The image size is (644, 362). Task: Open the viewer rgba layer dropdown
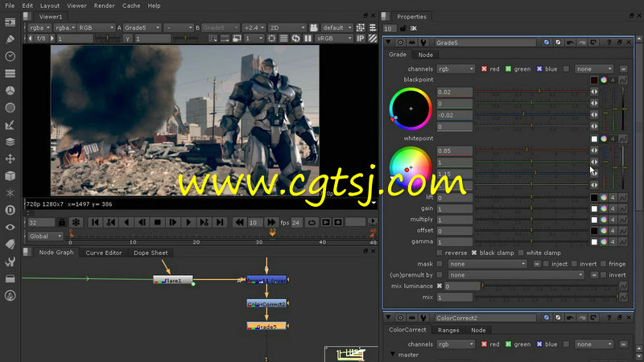click(39, 27)
